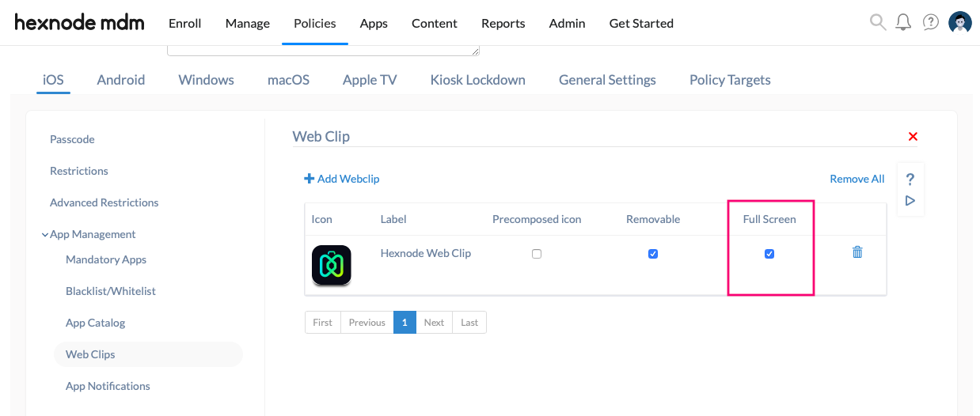Click the Remove All link
The image size is (980, 416).
pyautogui.click(x=857, y=179)
